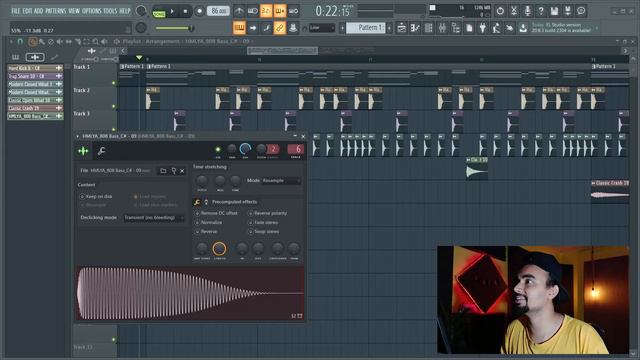Start playback with the play button
This screenshot has width=640, height=360.
(172, 11)
